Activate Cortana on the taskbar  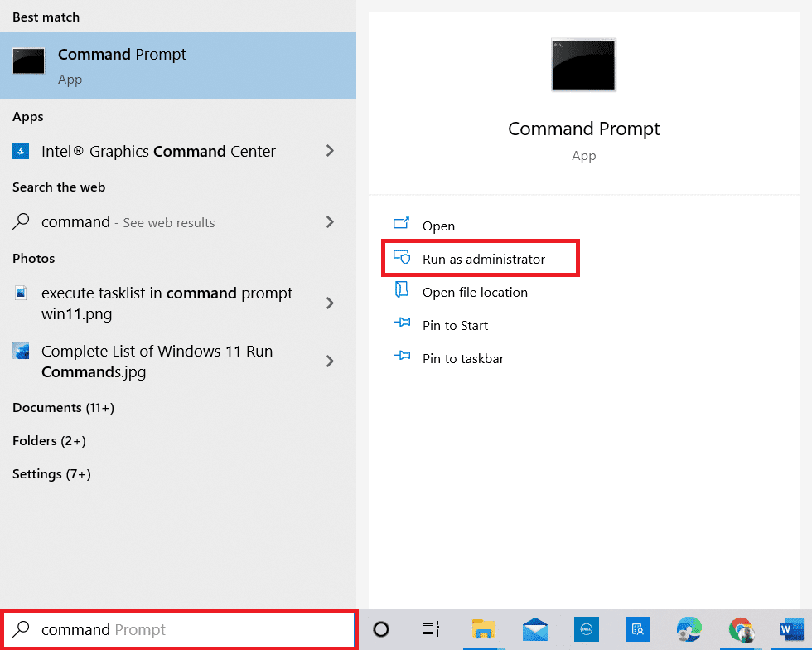pyautogui.click(x=379, y=629)
